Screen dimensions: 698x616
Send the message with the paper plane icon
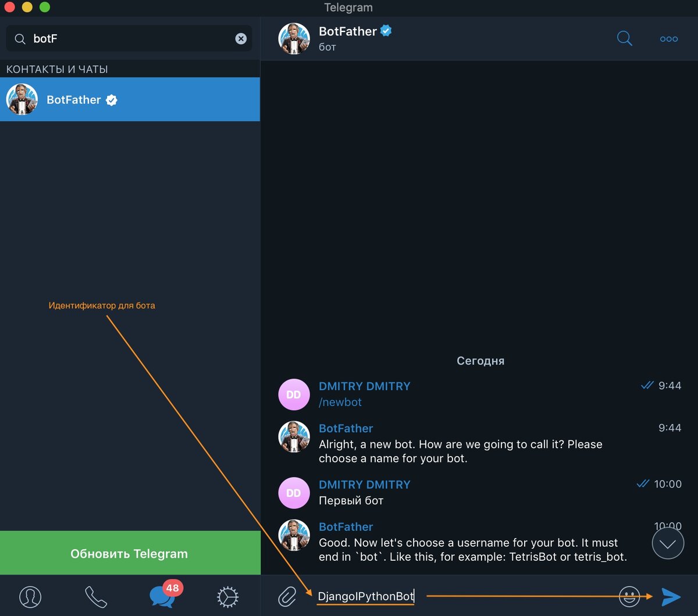(x=671, y=596)
